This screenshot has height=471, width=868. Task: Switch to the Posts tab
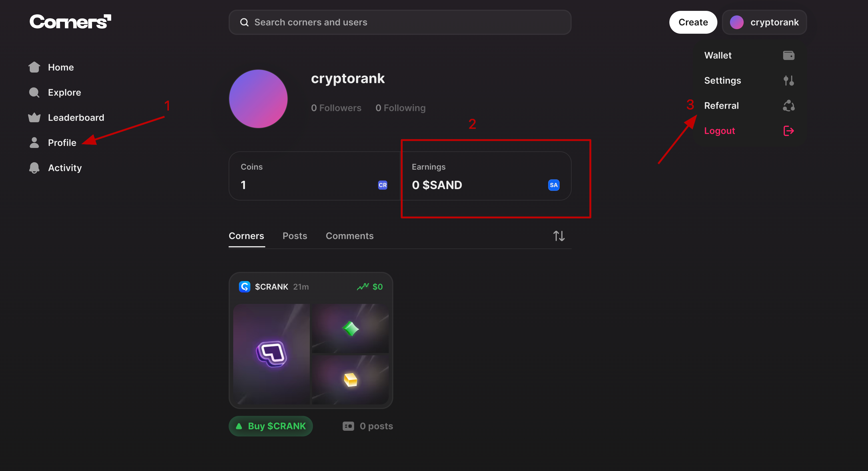[x=295, y=236]
